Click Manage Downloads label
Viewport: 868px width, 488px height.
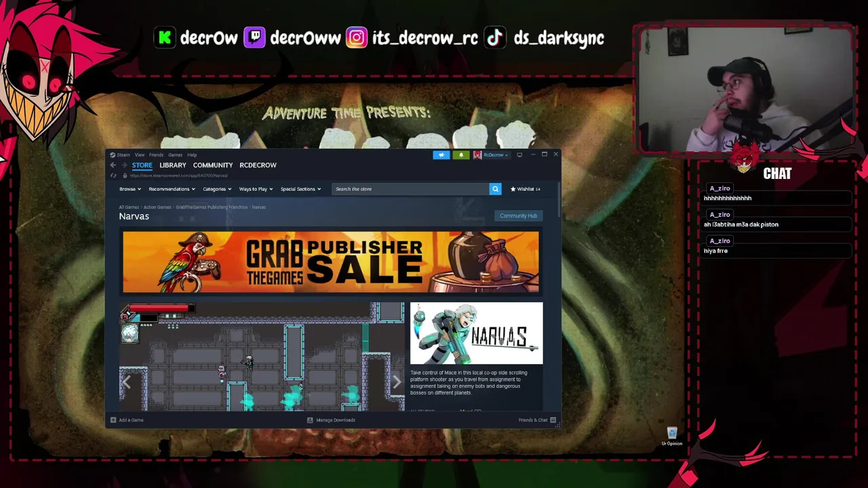[336, 420]
